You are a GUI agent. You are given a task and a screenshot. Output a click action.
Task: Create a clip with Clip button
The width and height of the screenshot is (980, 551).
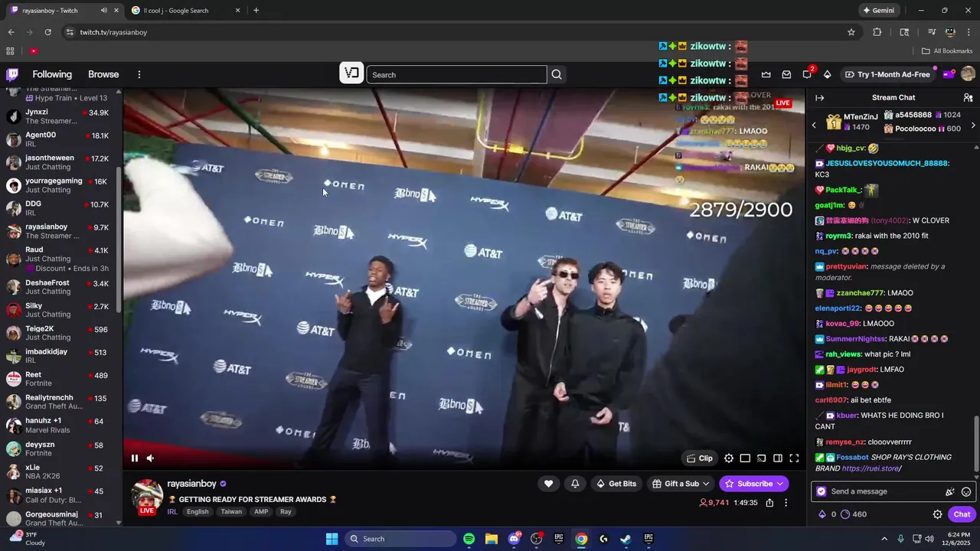(700, 458)
